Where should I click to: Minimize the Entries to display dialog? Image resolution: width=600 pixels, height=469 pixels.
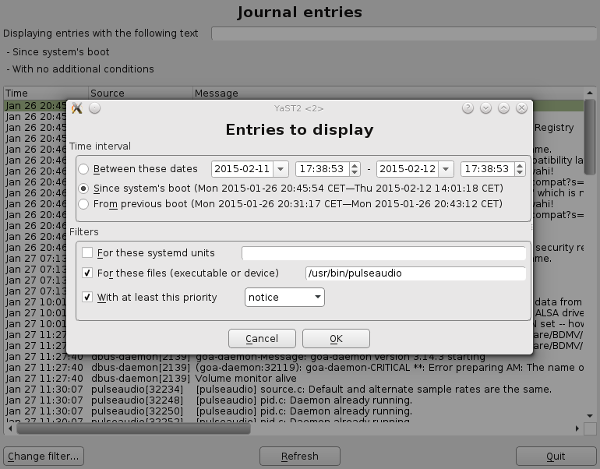pos(486,107)
